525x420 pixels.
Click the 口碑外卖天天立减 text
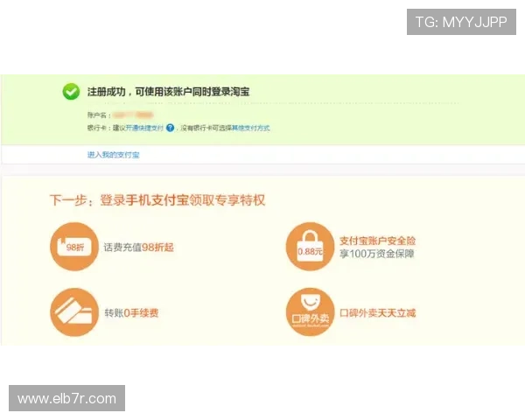click(377, 313)
